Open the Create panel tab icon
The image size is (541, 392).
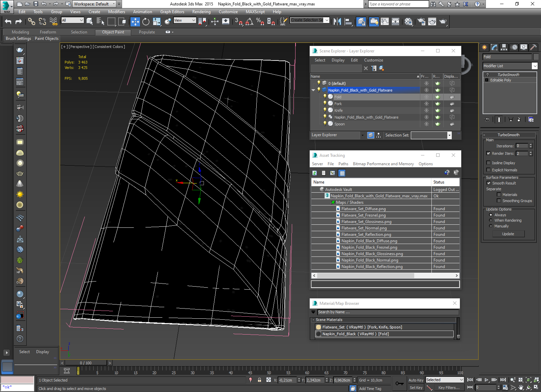tap(485, 47)
